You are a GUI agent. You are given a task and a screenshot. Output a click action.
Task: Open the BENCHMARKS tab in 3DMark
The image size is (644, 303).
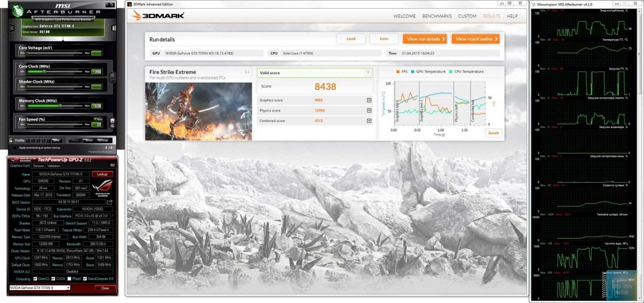tap(437, 16)
